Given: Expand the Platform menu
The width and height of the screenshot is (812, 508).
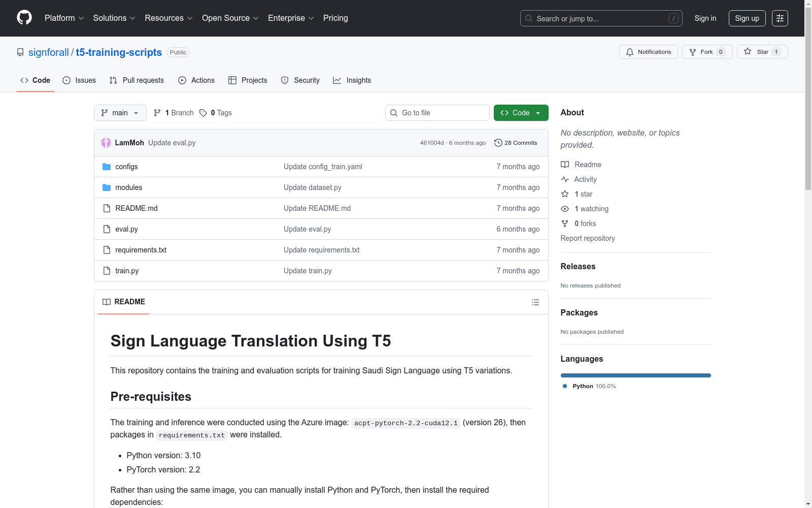Looking at the screenshot, I should 64,18.
